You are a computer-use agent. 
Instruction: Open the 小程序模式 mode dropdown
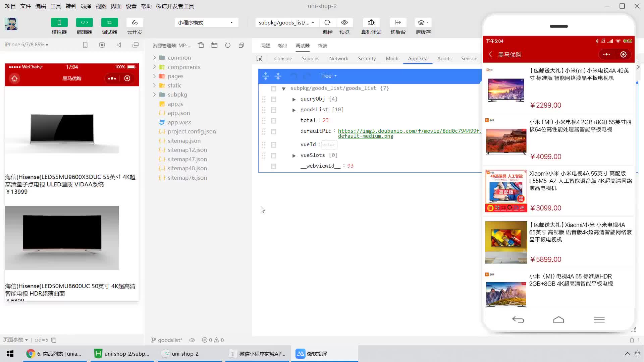(x=206, y=22)
